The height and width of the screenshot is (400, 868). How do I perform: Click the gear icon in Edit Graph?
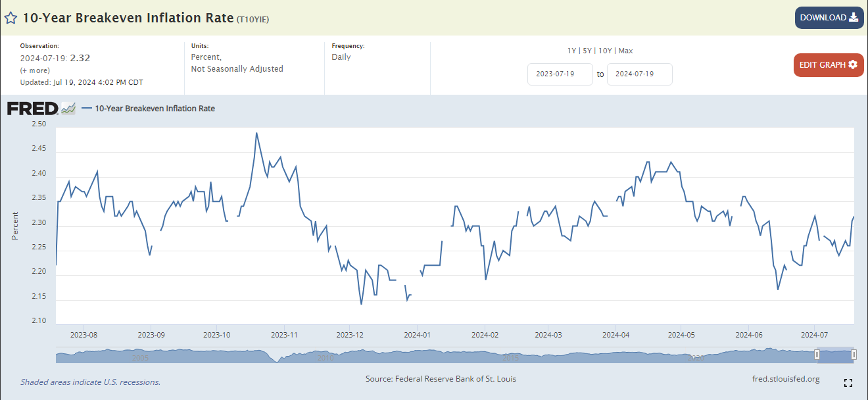[x=853, y=64]
